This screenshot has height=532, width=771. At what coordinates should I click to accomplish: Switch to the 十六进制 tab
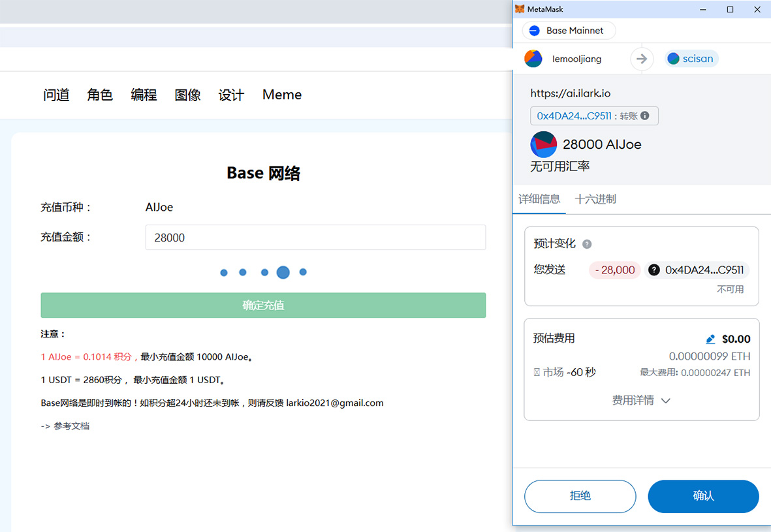click(595, 199)
